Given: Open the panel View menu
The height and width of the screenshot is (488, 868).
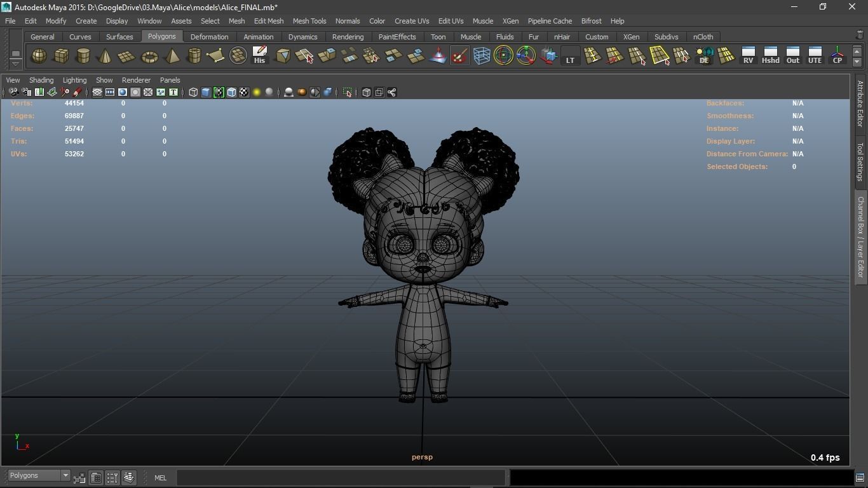Looking at the screenshot, I should click(x=13, y=80).
